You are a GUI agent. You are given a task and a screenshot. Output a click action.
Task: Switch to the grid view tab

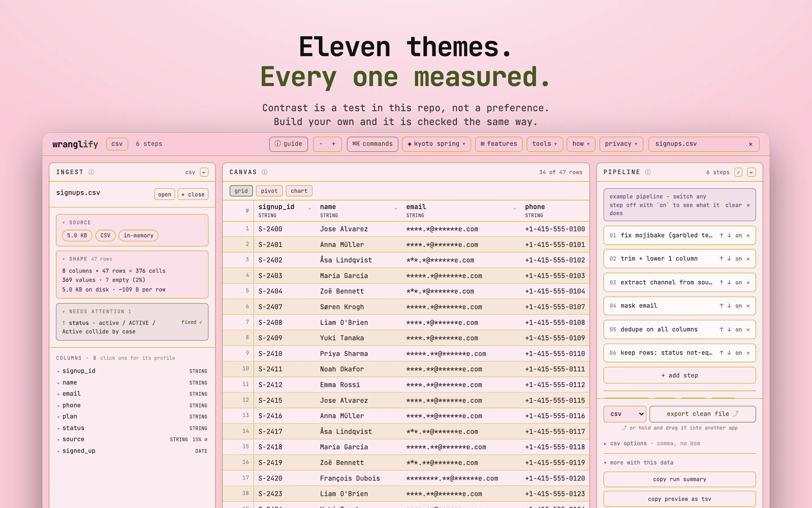tap(241, 191)
